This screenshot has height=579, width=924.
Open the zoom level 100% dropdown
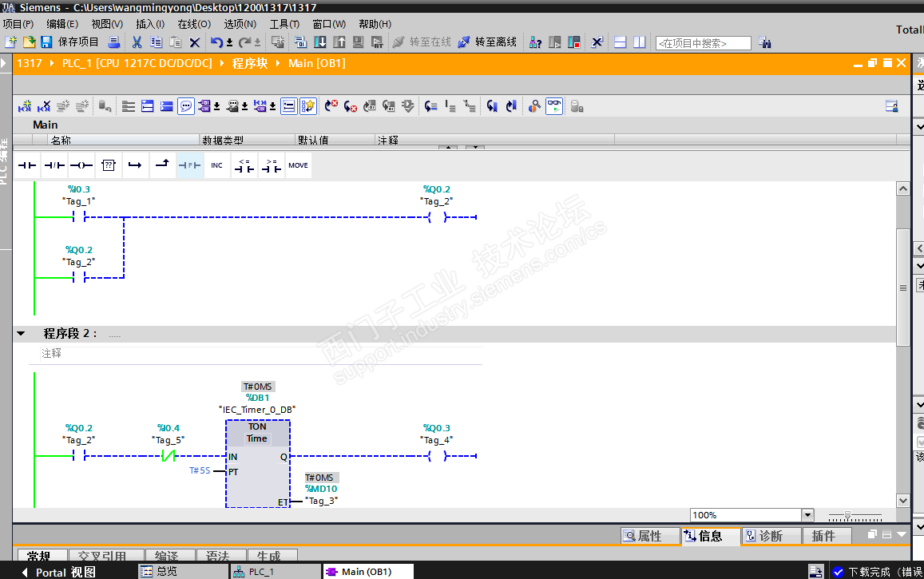click(x=807, y=516)
